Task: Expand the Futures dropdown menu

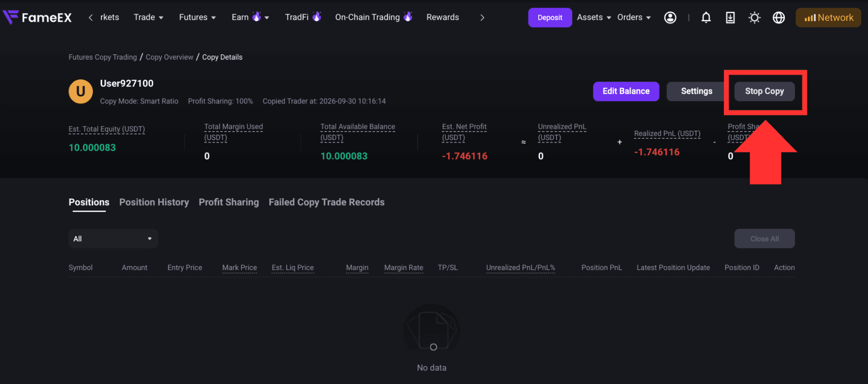Action: pyautogui.click(x=198, y=17)
